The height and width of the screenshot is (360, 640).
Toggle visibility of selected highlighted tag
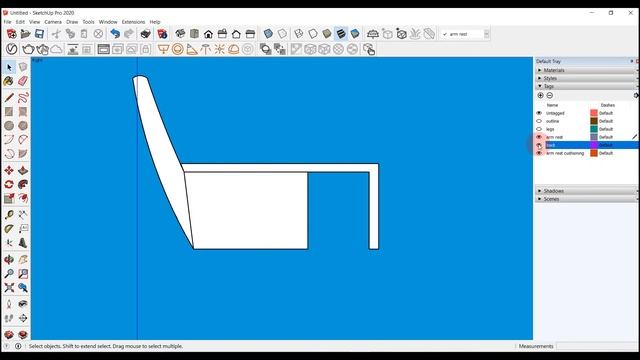point(539,145)
